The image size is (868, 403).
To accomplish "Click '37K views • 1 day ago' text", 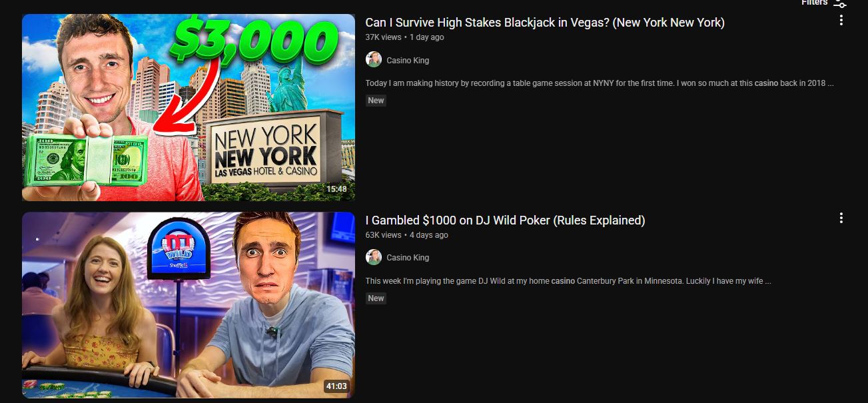I will (x=404, y=37).
